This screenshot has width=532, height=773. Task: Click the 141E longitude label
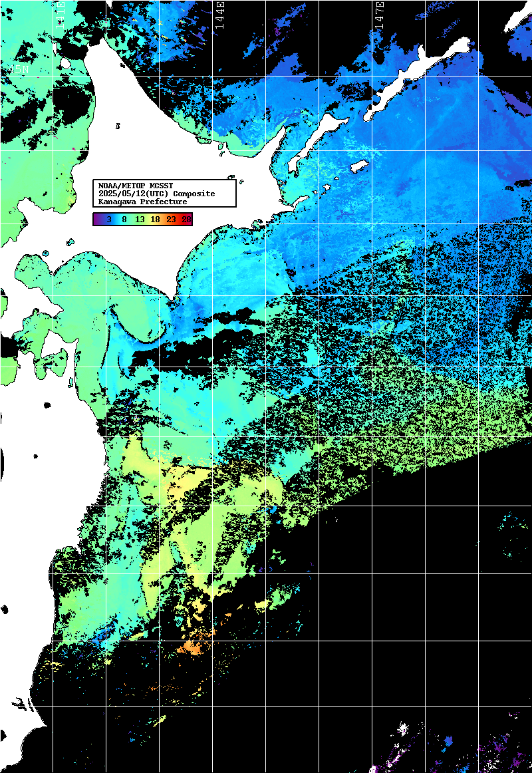(x=60, y=15)
